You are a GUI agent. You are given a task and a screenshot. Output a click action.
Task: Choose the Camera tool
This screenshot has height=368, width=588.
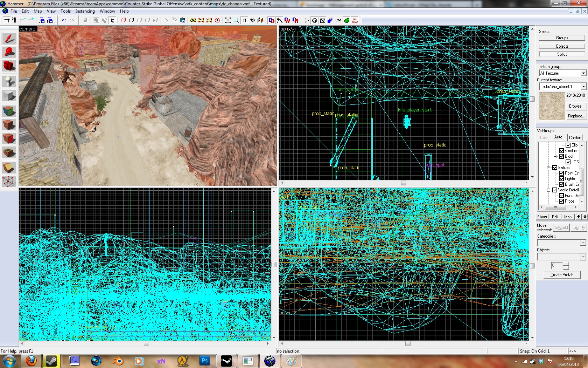(x=9, y=66)
